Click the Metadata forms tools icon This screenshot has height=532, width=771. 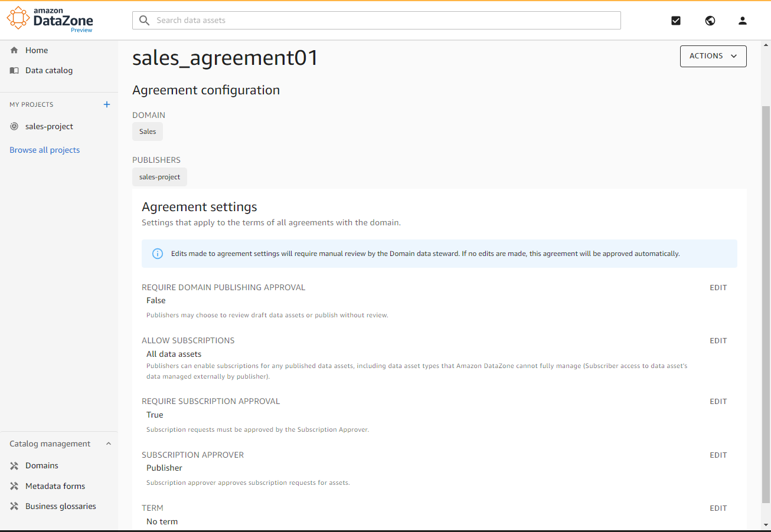click(x=14, y=487)
